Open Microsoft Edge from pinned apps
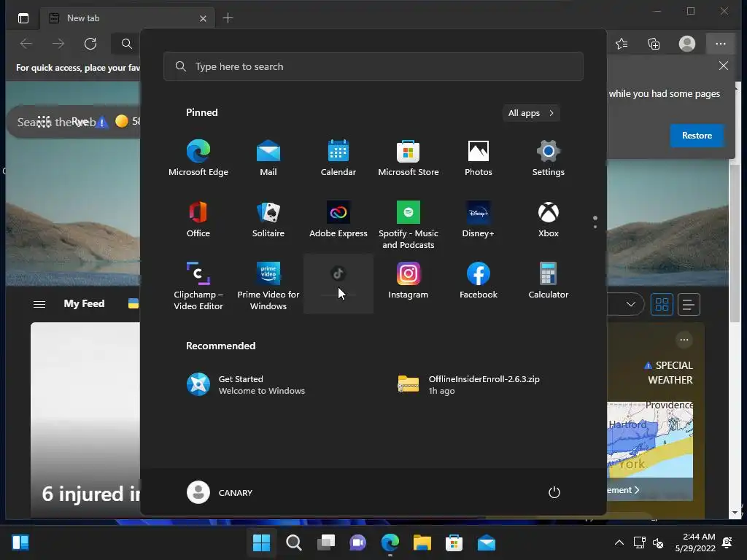Viewport: 747px width, 560px height. coord(198,158)
